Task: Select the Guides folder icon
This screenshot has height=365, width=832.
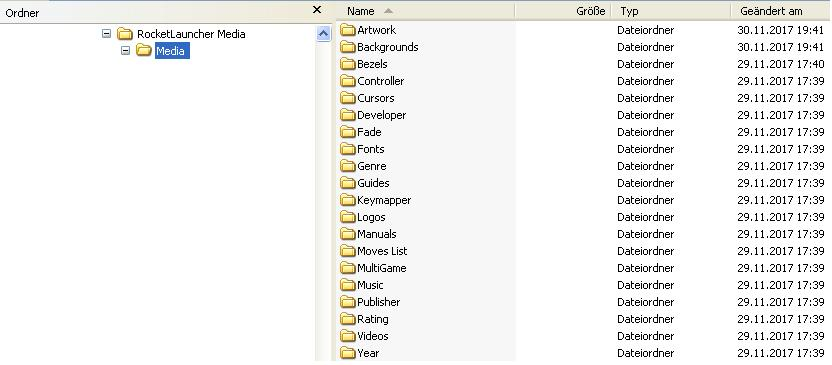Action: [x=348, y=183]
